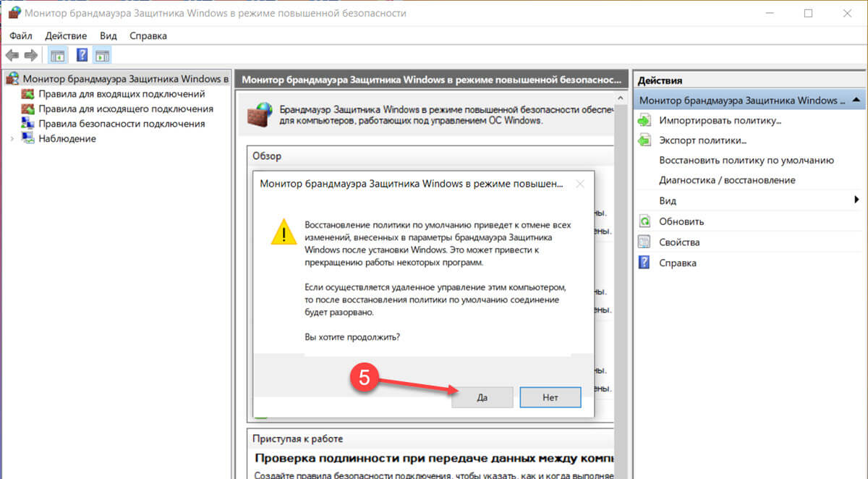Click the app icon in title bar
The image size is (868, 479).
tap(14, 13)
